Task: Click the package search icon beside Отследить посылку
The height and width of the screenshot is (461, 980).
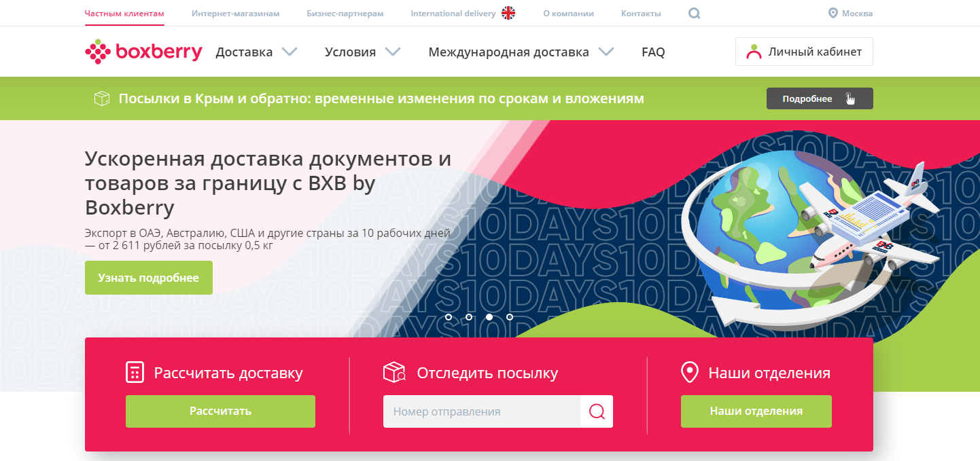Action: pos(394,373)
